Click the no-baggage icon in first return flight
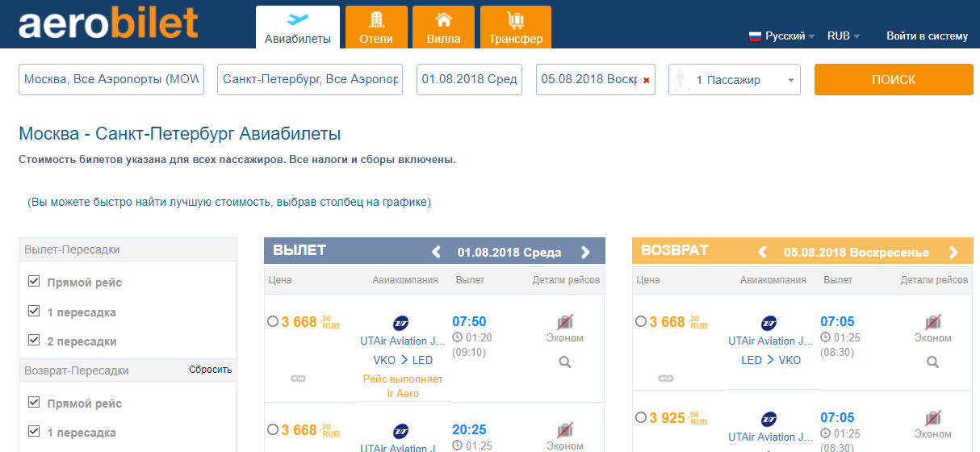Viewport: 980px width, 452px height. [933, 322]
